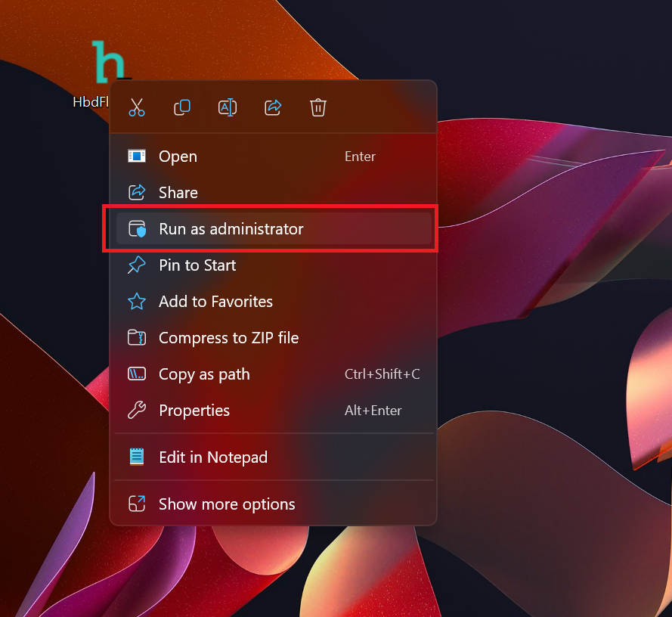This screenshot has width=672, height=617.
Task: Click the star icon beside Add to Favorites
Action: pyautogui.click(x=137, y=302)
